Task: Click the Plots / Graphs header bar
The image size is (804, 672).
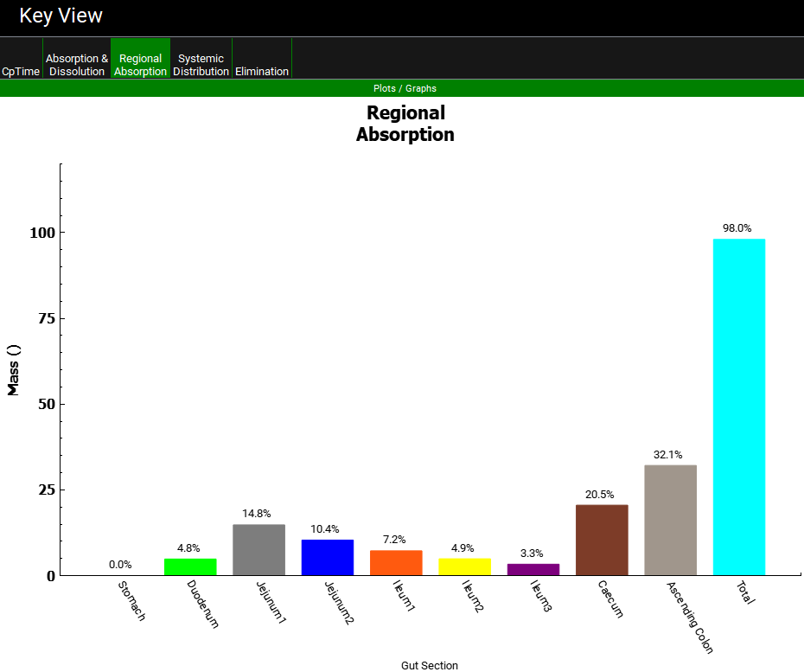Action: (x=405, y=88)
